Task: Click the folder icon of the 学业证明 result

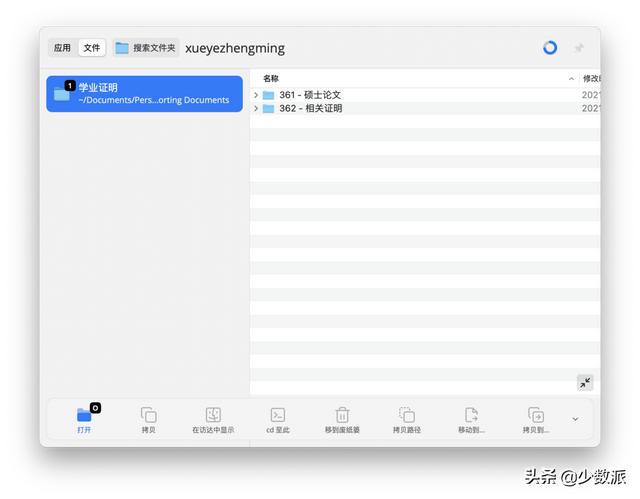Action: coord(62,94)
